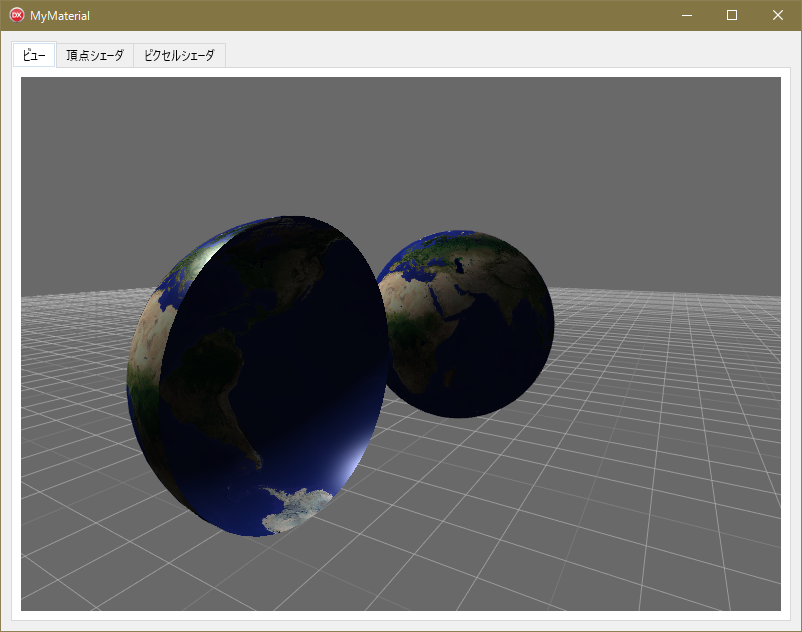Switch to the ビュー tab
The height and width of the screenshot is (632, 802).
tap(34, 55)
